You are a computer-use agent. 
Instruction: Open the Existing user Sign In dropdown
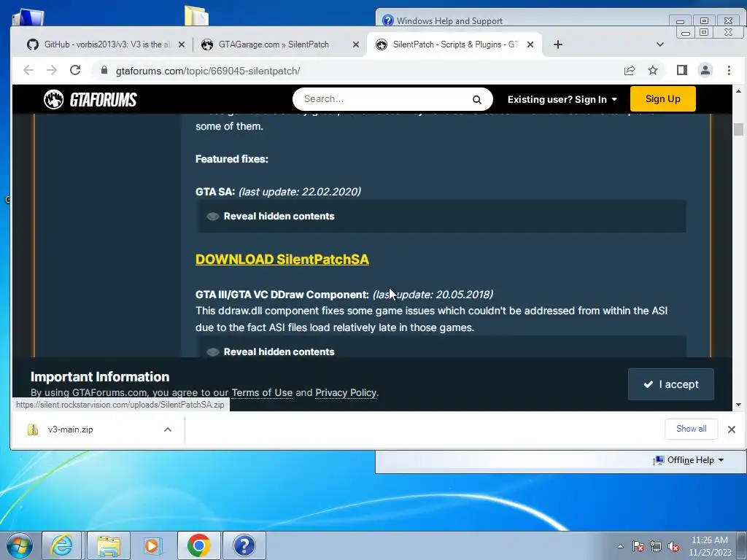point(562,99)
